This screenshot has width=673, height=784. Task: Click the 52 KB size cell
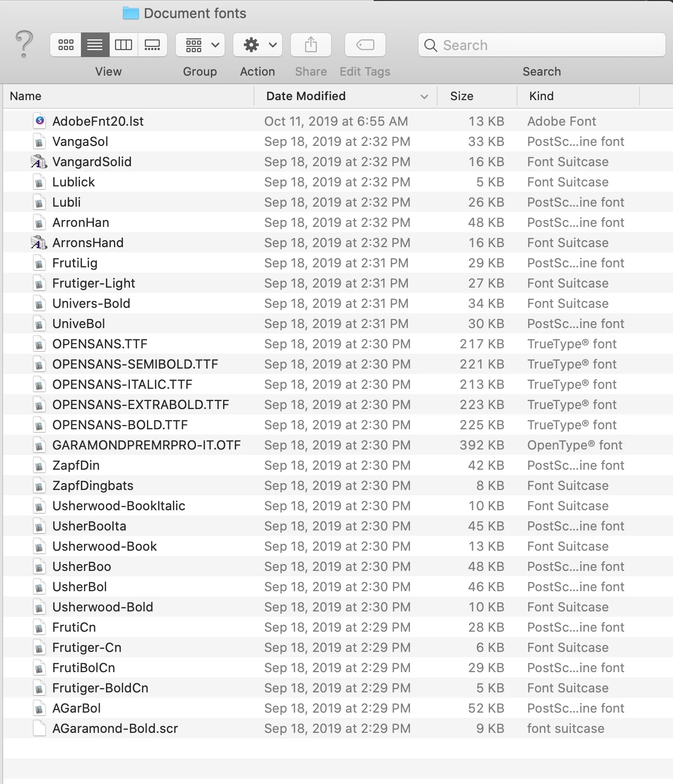tap(486, 708)
